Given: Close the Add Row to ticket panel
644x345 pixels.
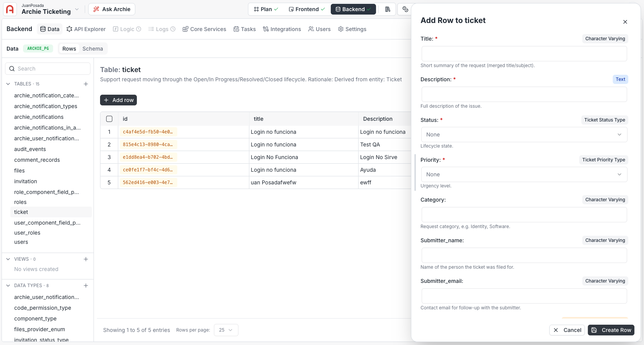Looking at the screenshot, I should click(625, 22).
